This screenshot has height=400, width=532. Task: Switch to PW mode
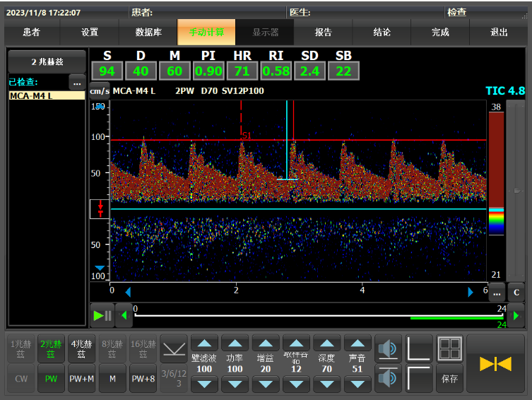(51, 378)
